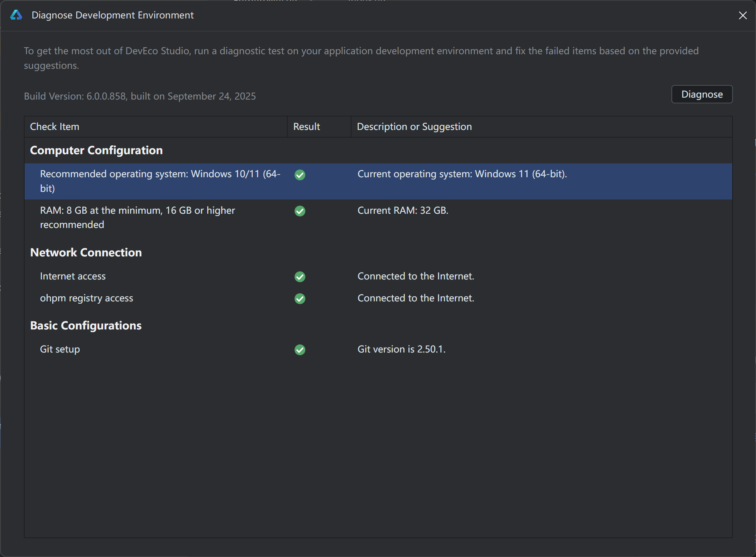This screenshot has width=756, height=557.
Task: Select the Network Connection section heading
Action: (86, 253)
